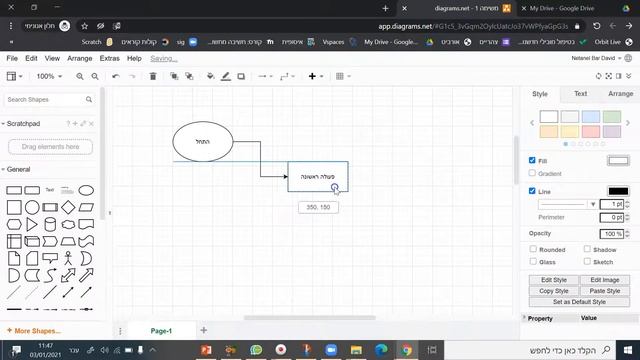Click the Redo arrow icon
This screenshot has height=360, width=640.
(x=132, y=76)
